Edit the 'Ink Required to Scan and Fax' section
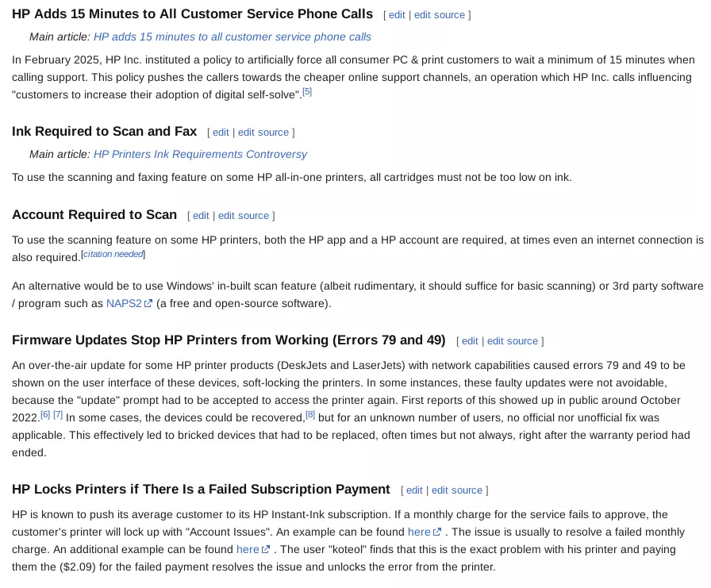 (221, 133)
